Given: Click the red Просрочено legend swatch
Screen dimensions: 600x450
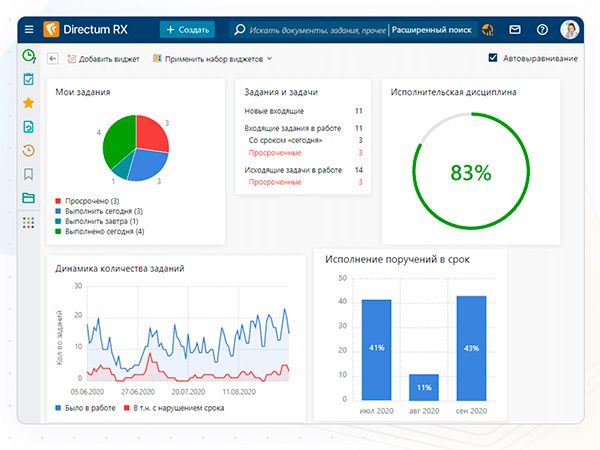Looking at the screenshot, I should (58, 201).
